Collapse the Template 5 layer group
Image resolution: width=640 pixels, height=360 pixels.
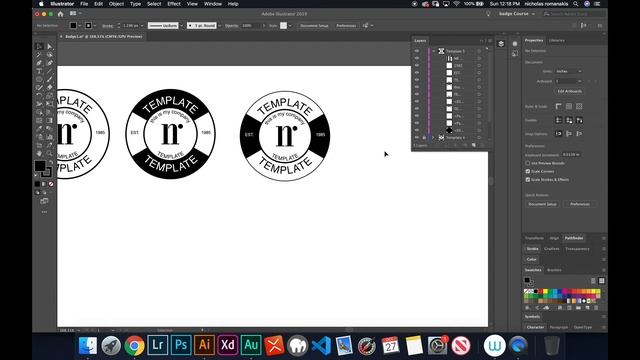(433, 51)
